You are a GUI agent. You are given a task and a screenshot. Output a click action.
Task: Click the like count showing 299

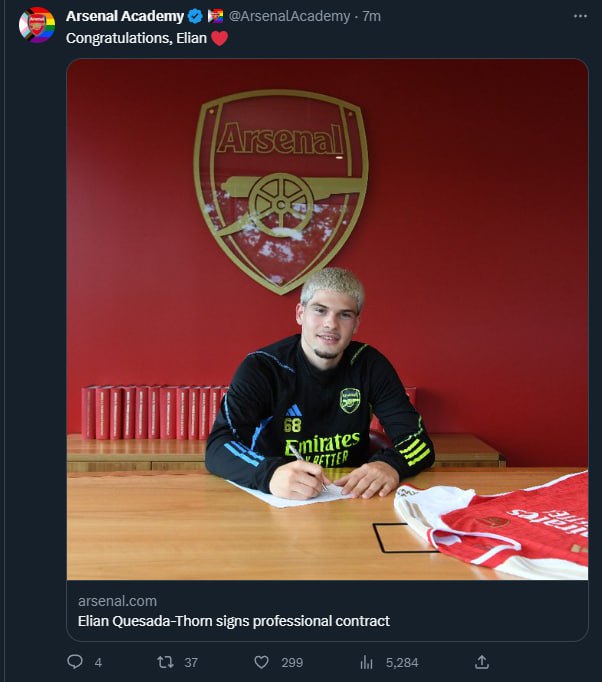(292, 662)
